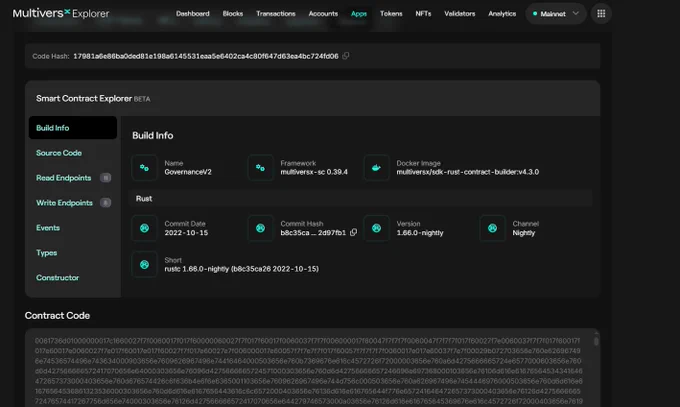This screenshot has width=680, height=407.
Task: Copy the commit hash b8c35ca...2d97fb1
Action: click(x=353, y=233)
